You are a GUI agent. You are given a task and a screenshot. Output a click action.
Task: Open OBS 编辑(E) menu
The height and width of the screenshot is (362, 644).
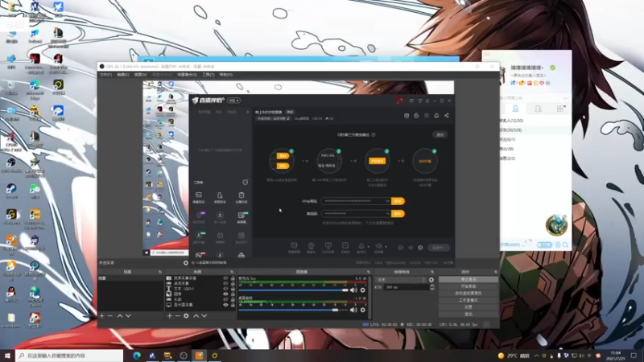point(123,75)
